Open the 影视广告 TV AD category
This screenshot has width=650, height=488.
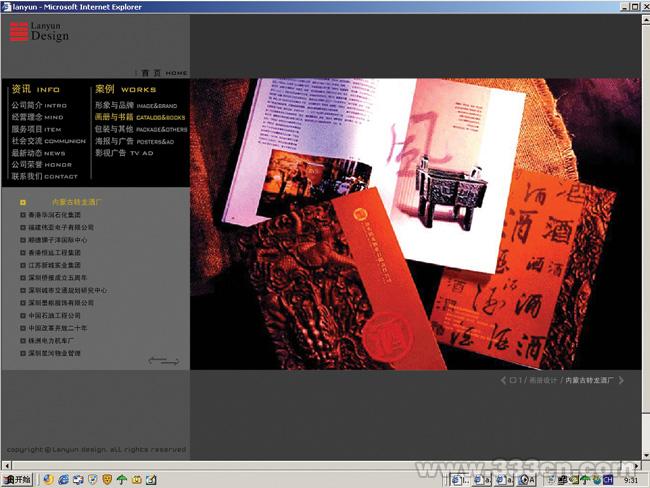pos(124,153)
